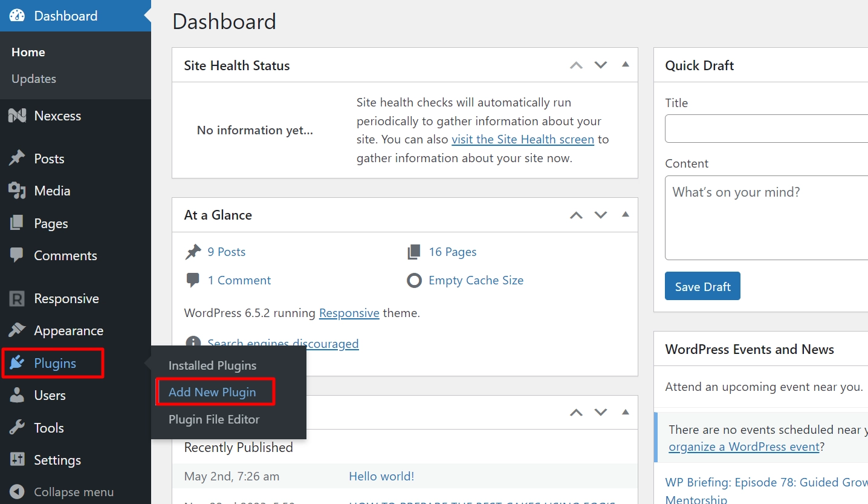
Task: Move Activity panel up arrow
Action: click(x=577, y=413)
